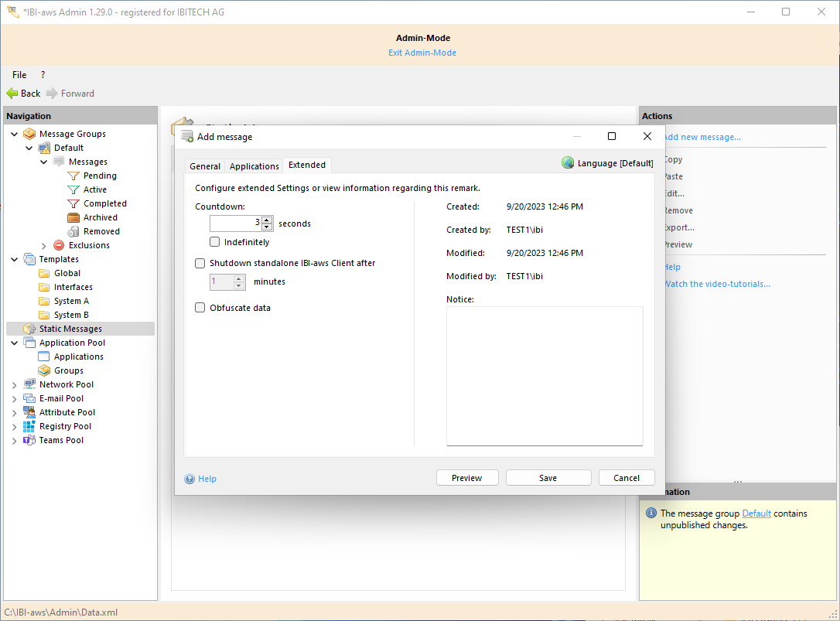
Task: Check Shutdown standalone IBI-aws Client after
Action: point(200,263)
